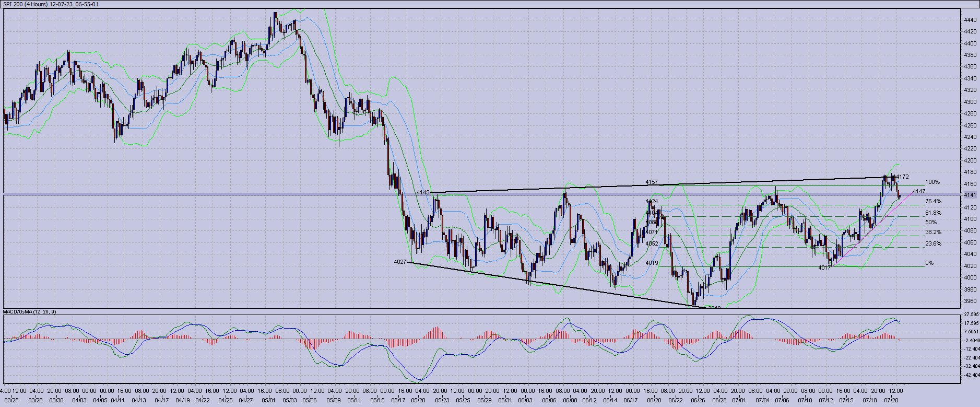
Task: Click the 100% Fibonacci level label
Action: [x=932, y=182]
